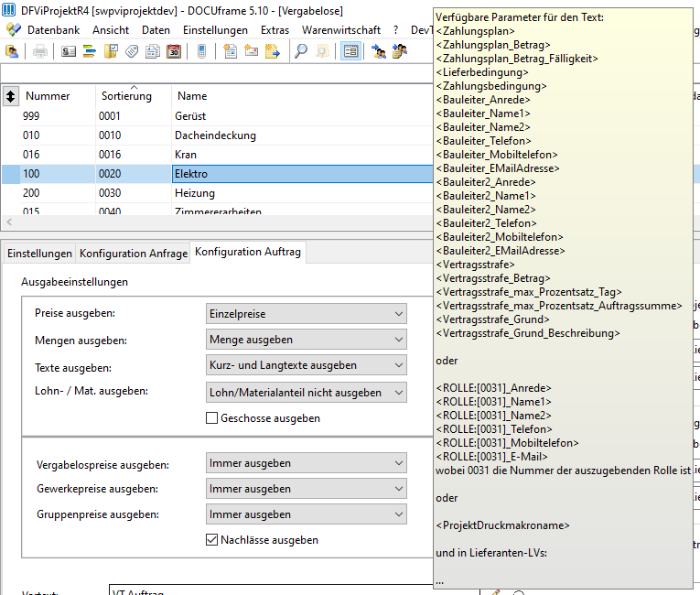The height and width of the screenshot is (595, 700).
Task: Click the printer icon in toolbar
Action: 40,51
